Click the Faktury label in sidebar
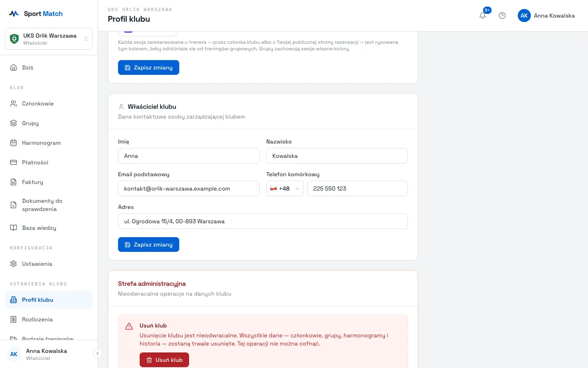The height and width of the screenshot is (368, 588). tap(33, 182)
